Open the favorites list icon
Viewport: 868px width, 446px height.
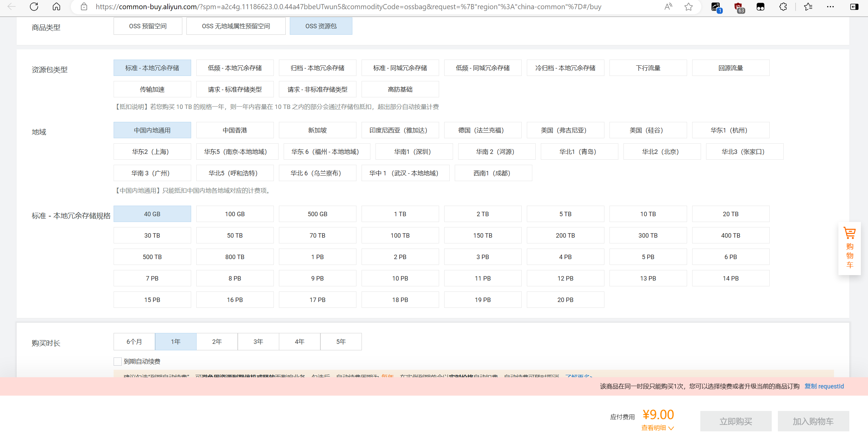click(x=808, y=6)
